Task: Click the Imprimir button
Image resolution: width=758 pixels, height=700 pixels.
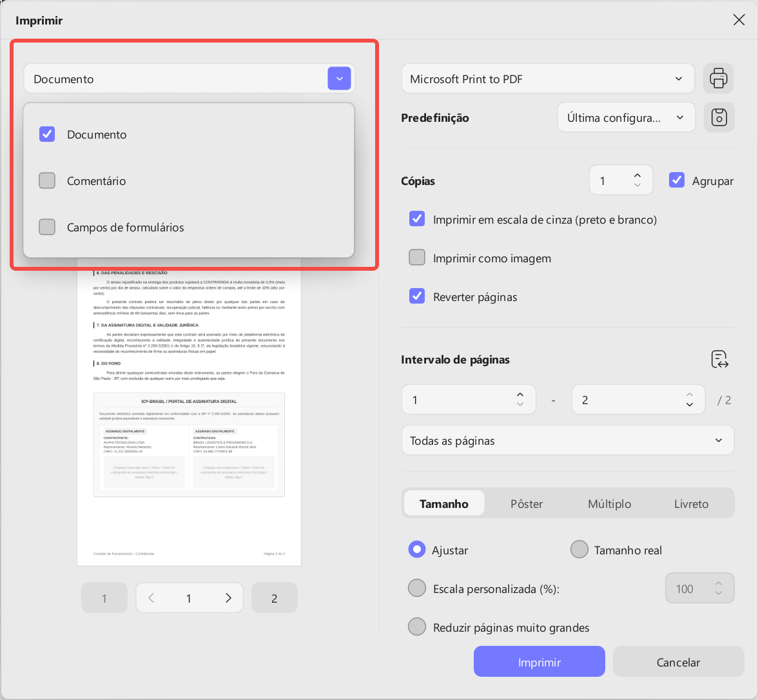Action: tap(539, 662)
